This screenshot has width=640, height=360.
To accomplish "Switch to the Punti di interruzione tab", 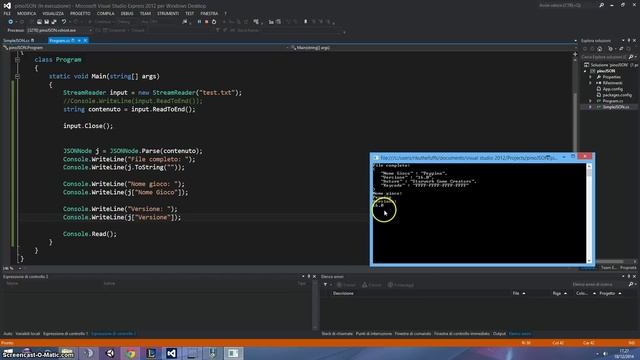I will 373,334.
